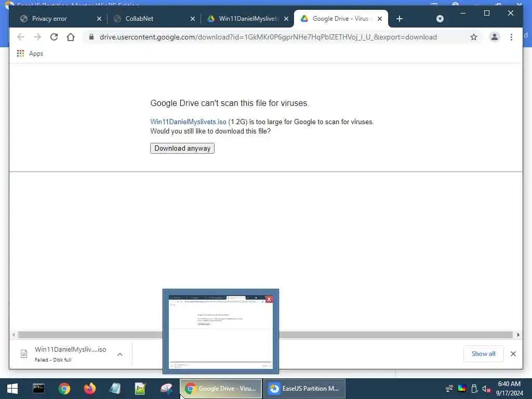
Task: Open the color display tray icon
Action: [462, 389]
